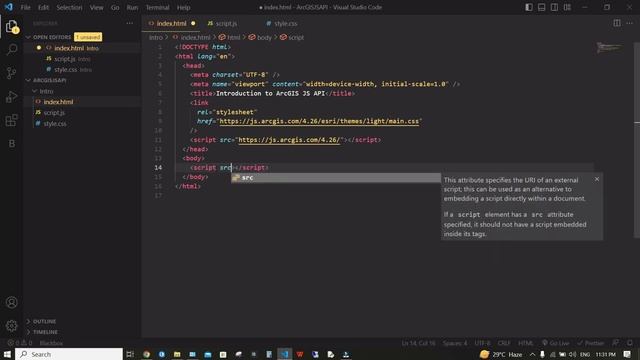Image resolution: width=640 pixels, height=360 pixels.
Task: Open the Extensions view
Action: point(11,120)
